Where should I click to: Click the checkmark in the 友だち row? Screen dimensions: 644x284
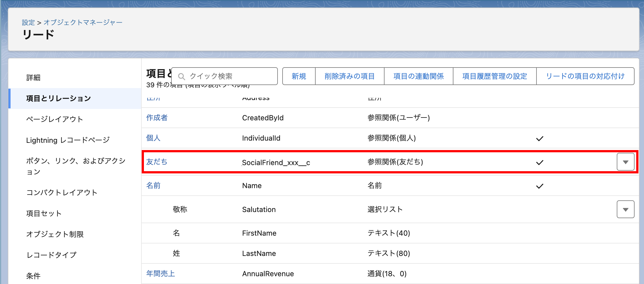point(540,162)
